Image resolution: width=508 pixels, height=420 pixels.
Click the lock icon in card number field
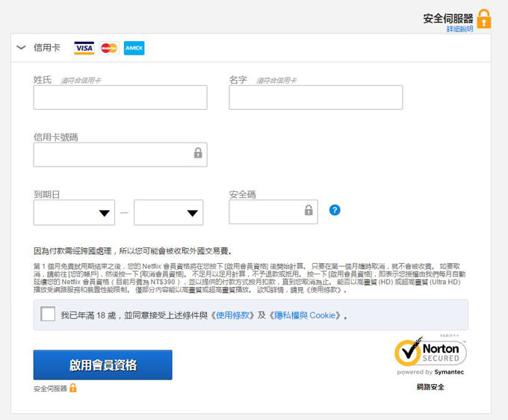(x=198, y=153)
